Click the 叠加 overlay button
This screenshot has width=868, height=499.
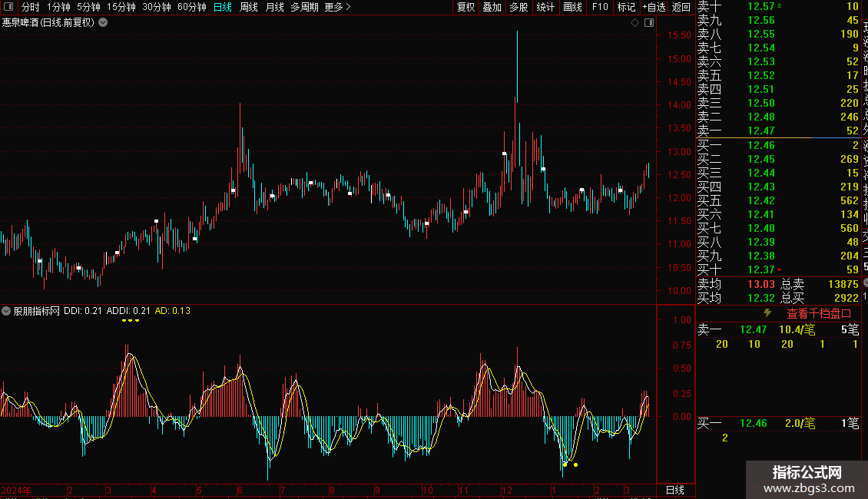click(x=492, y=7)
